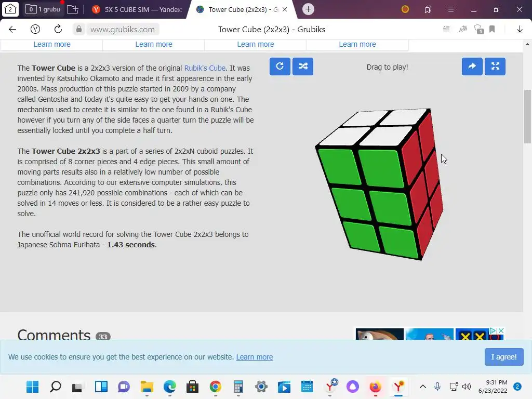Open Calculator from the taskbar
Image resolution: width=532 pixels, height=399 pixels.
point(238,387)
